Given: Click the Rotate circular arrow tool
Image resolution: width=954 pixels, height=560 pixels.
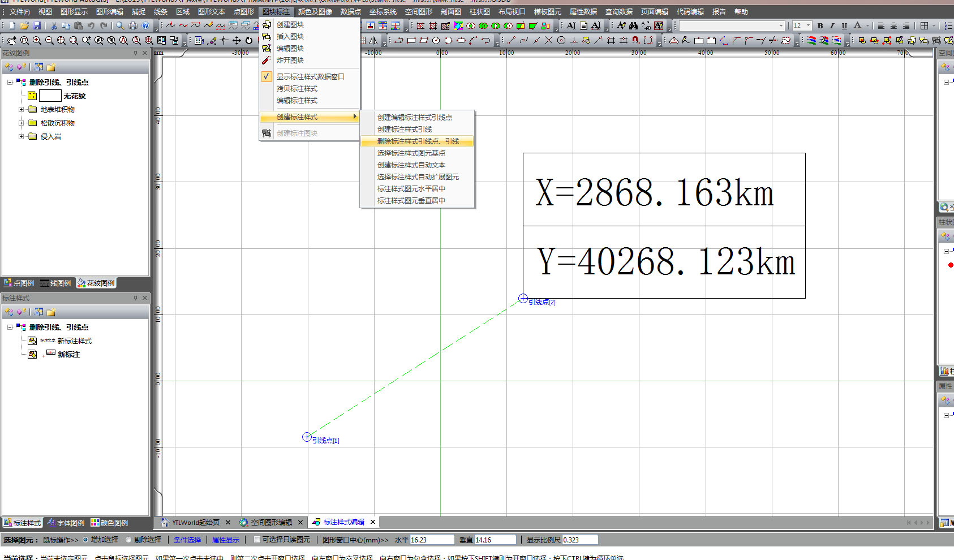Looking at the screenshot, I should tap(249, 40).
